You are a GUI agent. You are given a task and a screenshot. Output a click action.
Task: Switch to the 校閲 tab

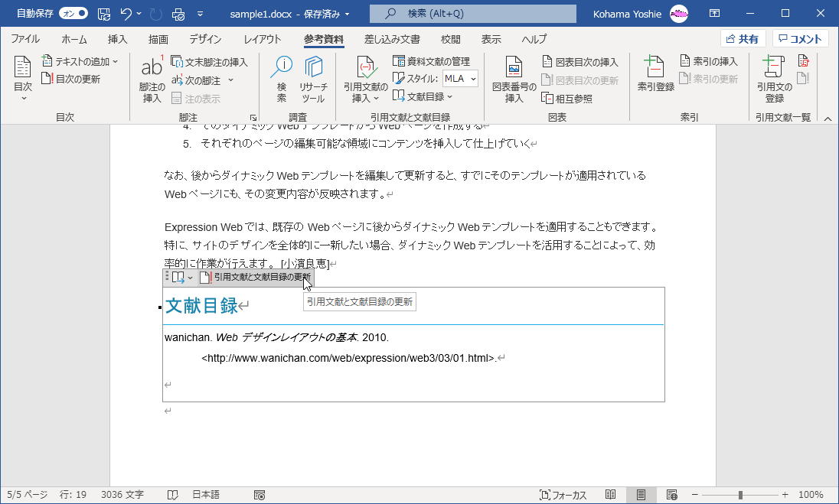(x=451, y=39)
